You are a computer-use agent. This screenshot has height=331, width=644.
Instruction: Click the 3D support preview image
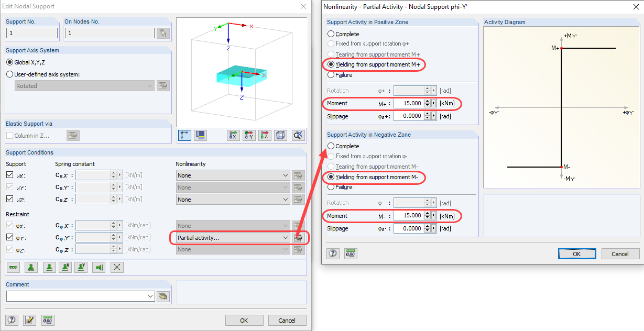(x=242, y=73)
